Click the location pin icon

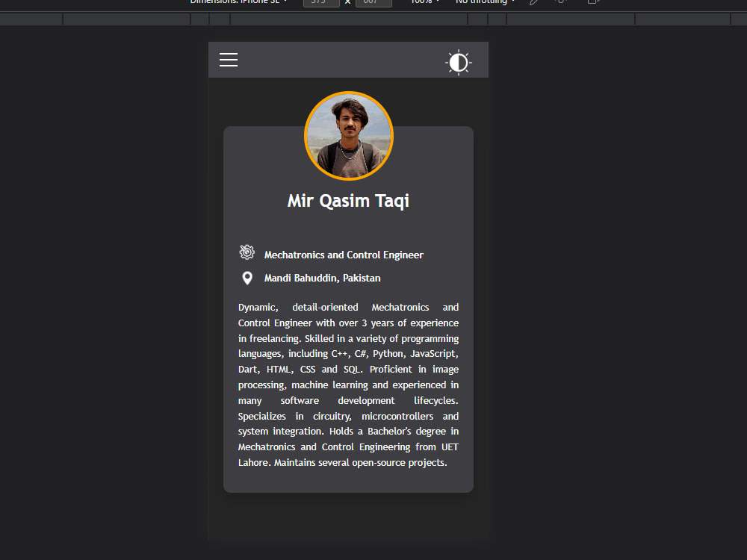tap(247, 278)
